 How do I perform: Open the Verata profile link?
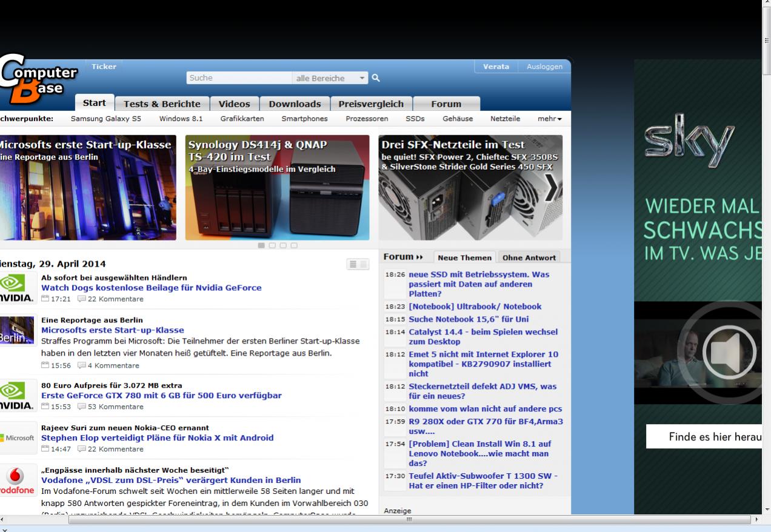(x=496, y=67)
